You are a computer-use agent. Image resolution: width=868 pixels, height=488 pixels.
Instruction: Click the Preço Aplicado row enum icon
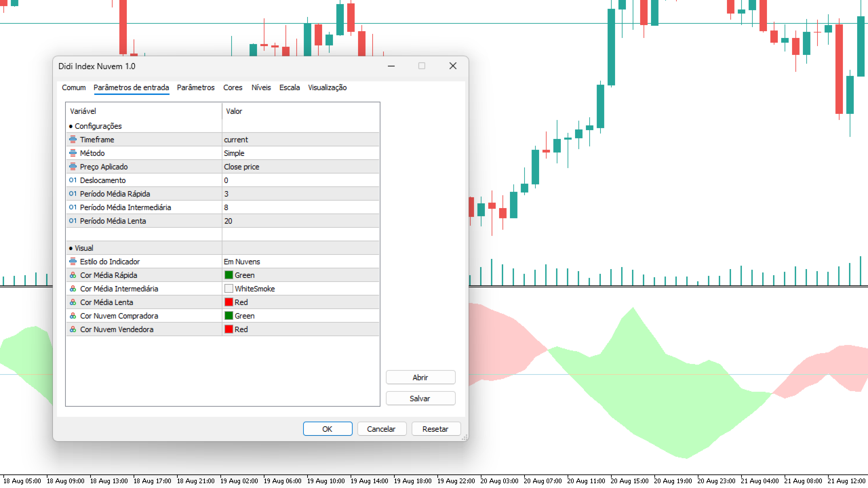coord(73,167)
